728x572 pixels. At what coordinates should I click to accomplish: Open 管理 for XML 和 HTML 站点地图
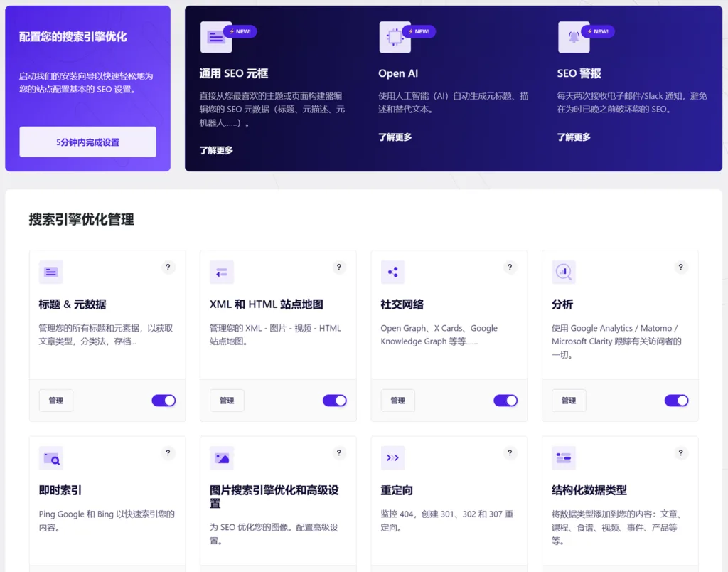point(226,401)
